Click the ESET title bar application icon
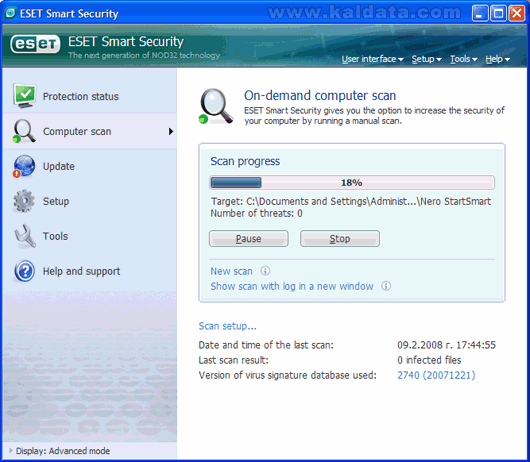This screenshot has width=530, height=462. point(10,13)
